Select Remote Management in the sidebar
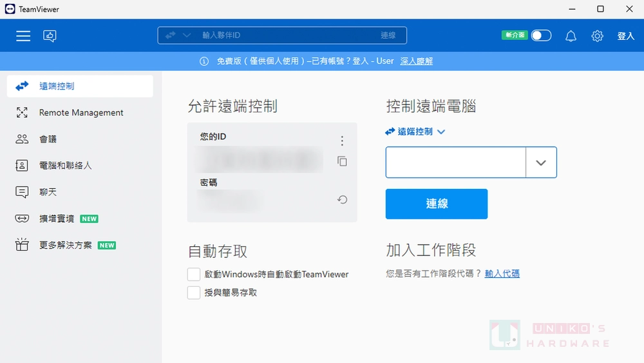Screen dimensions: 644x363 tap(80, 113)
